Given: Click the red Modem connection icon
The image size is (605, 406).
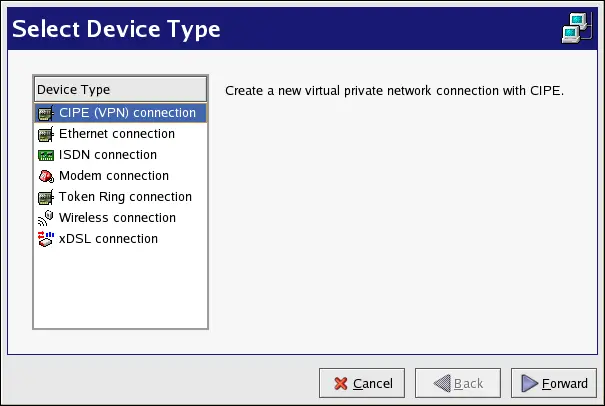Looking at the screenshot, I should pyautogui.click(x=45, y=176).
